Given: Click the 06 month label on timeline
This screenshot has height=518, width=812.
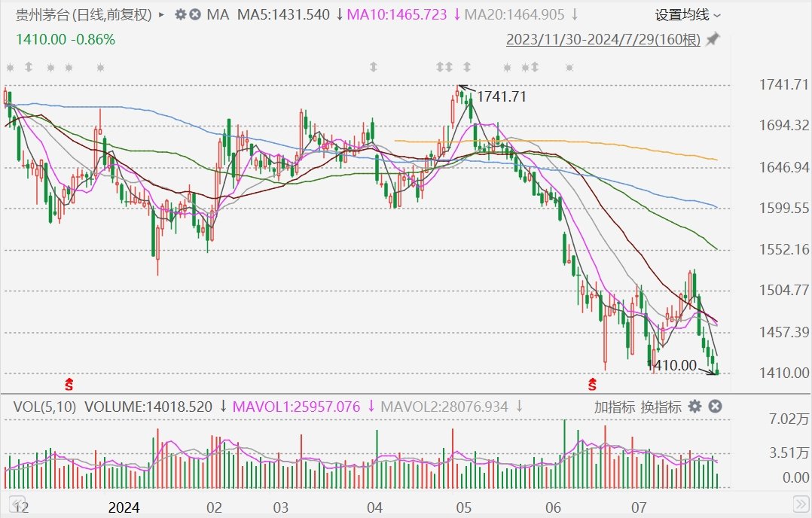Looking at the screenshot, I should (x=553, y=507).
